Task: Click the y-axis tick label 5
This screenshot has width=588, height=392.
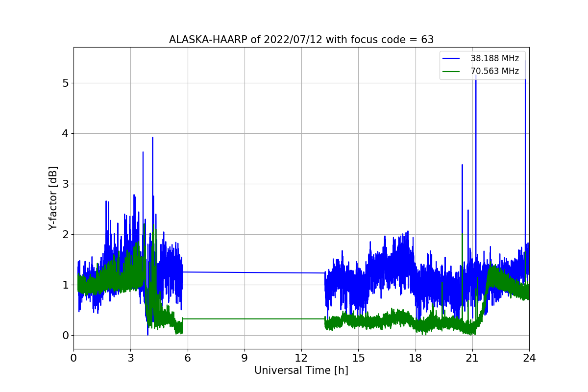Action: point(65,83)
